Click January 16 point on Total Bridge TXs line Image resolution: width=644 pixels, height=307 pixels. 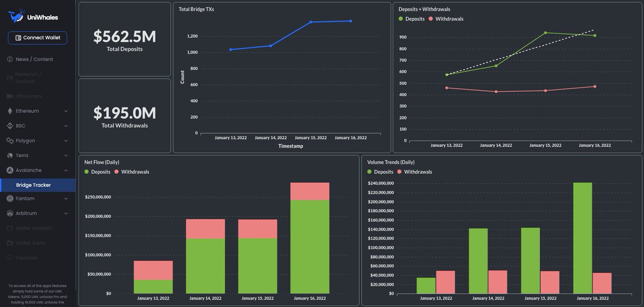click(x=350, y=21)
